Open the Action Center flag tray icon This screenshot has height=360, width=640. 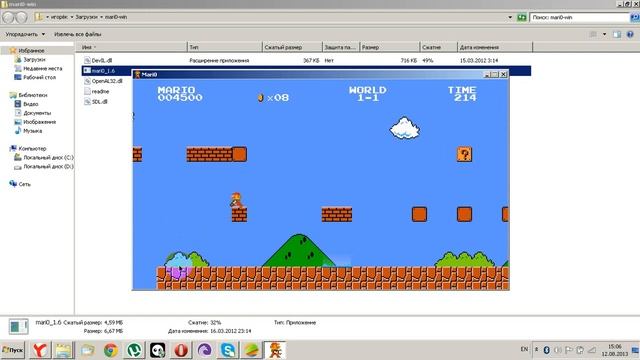pyautogui.click(x=569, y=350)
